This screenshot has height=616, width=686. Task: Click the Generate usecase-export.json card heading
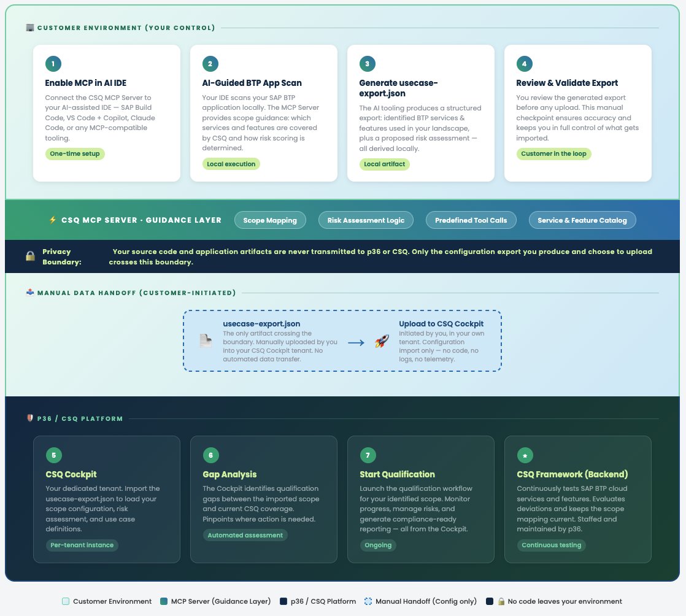[x=399, y=88]
